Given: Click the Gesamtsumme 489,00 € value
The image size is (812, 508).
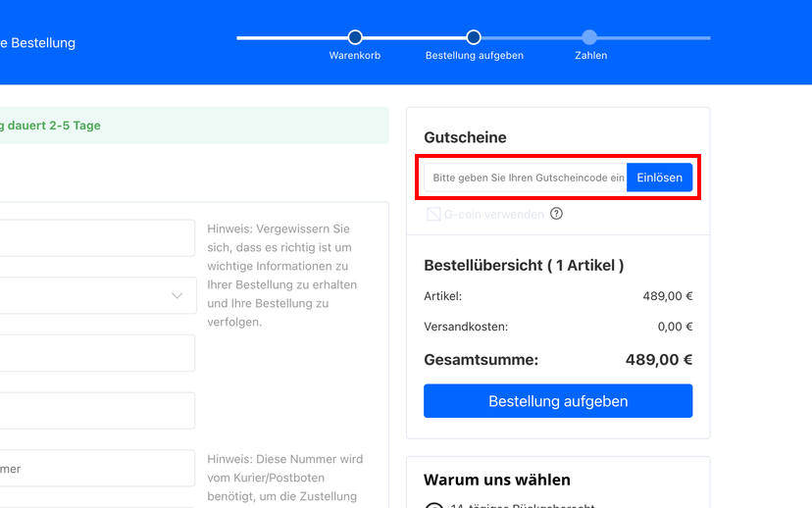Looking at the screenshot, I should click(659, 359).
